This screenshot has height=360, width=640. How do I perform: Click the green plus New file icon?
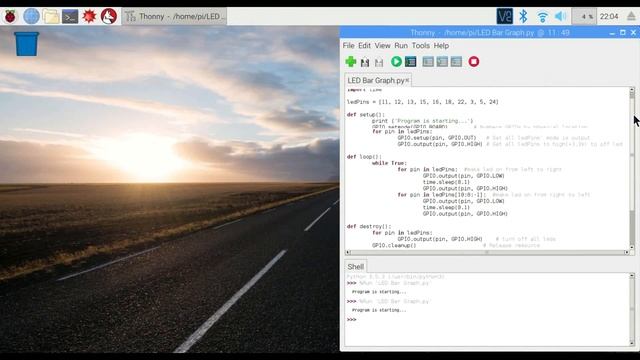coord(351,62)
